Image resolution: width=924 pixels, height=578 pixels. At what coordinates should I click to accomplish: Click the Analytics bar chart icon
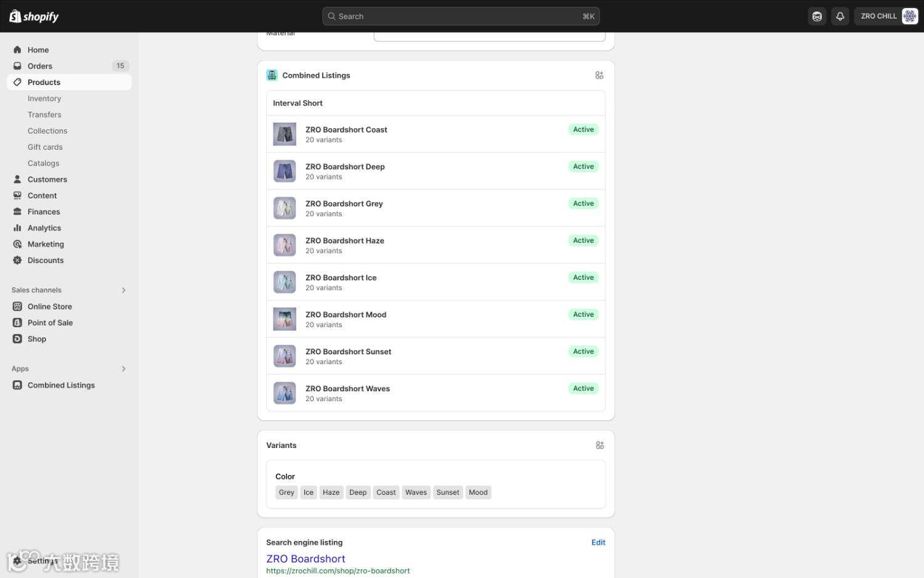[x=17, y=228]
